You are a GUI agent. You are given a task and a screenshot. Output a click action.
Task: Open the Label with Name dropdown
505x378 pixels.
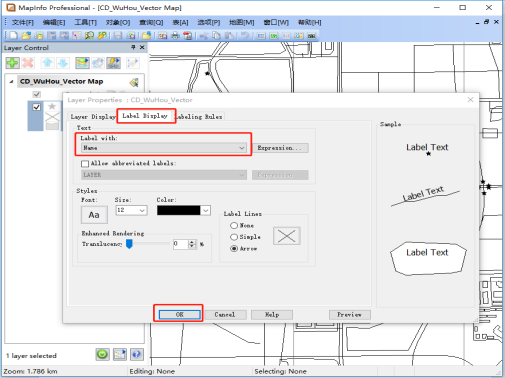click(164, 148)
